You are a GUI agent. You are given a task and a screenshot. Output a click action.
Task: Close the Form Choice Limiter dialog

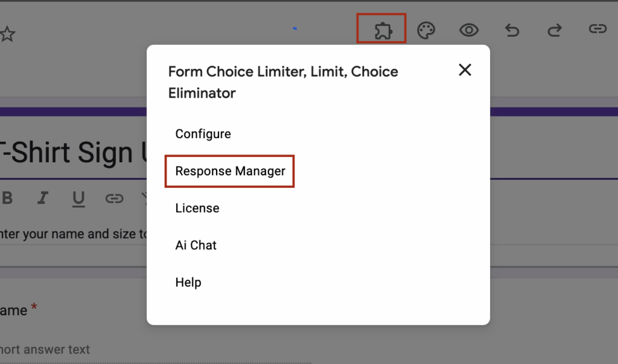(x=465, y=70)
